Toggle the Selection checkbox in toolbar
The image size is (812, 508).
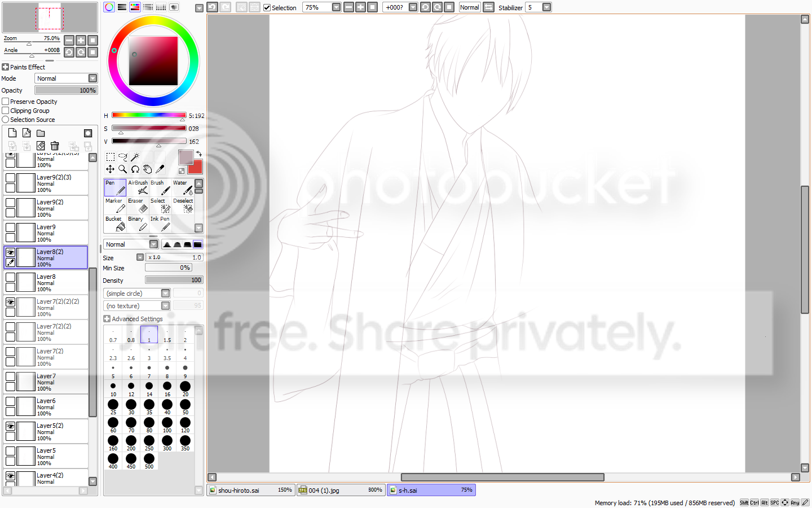coord(267,7)
